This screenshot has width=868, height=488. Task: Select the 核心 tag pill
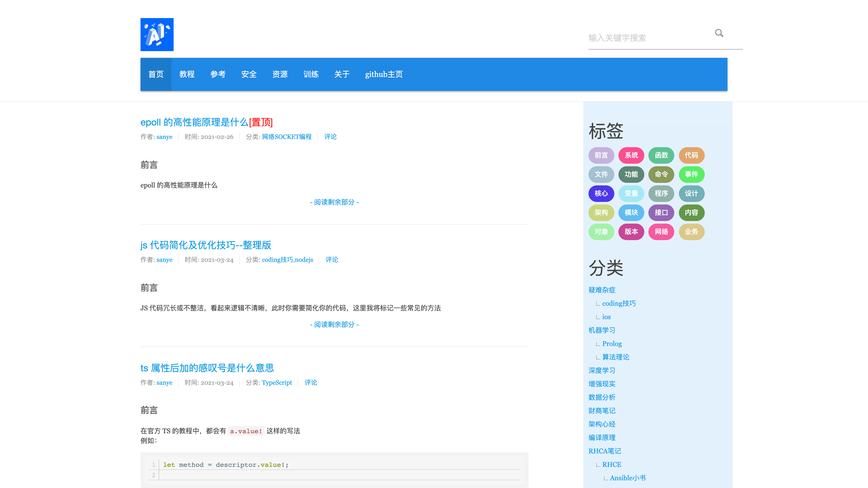coord(601,193)
